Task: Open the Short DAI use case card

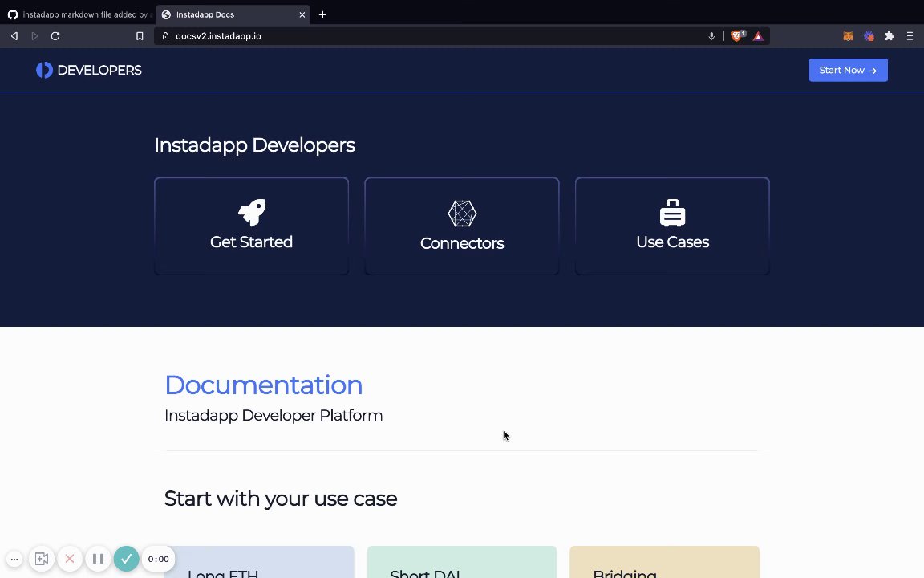Action: click(x=461, y=562)
